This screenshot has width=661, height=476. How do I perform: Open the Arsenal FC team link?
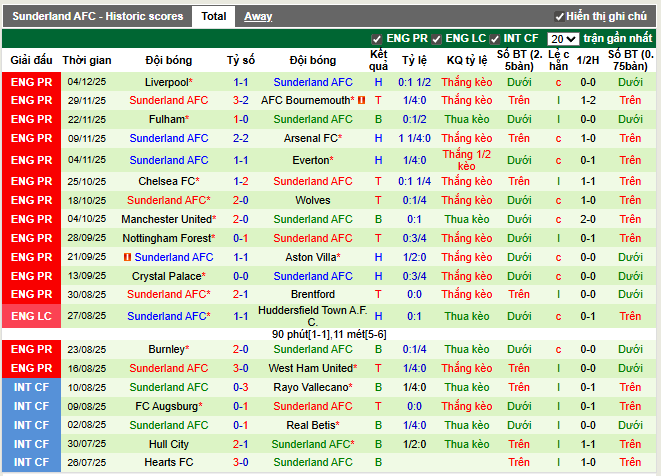(311, 139)
